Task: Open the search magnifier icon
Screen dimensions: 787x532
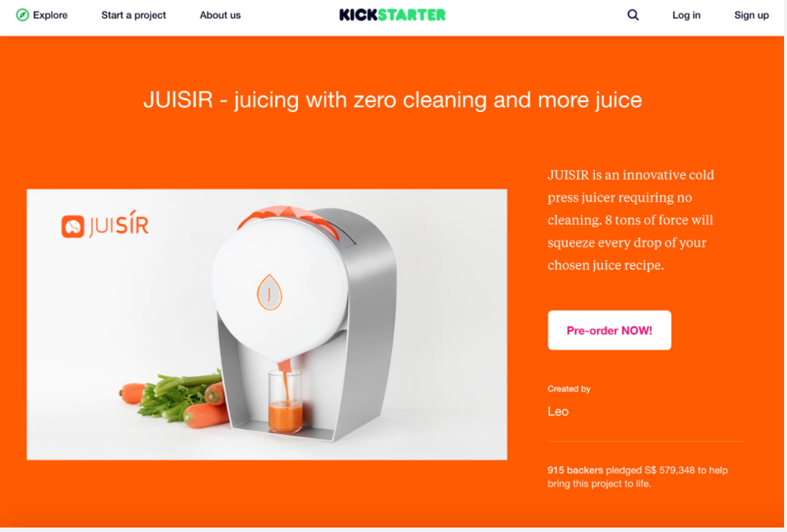Action: (x=633, y=15)
